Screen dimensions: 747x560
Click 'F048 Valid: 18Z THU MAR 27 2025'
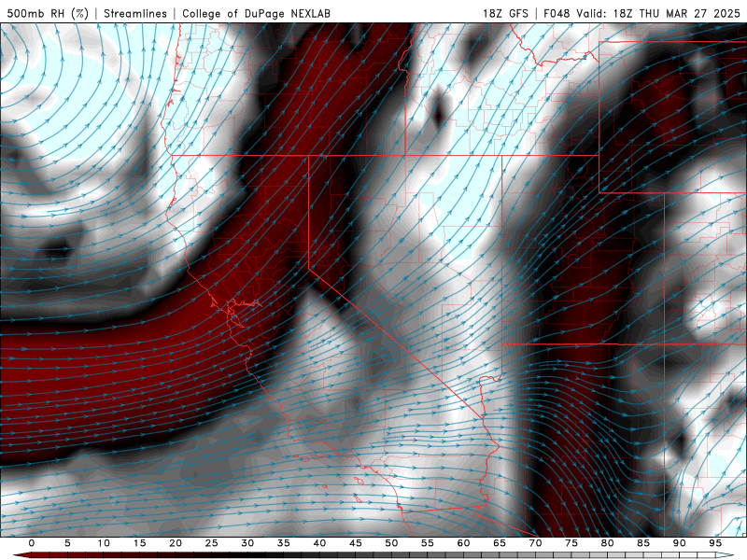point(641,13)
